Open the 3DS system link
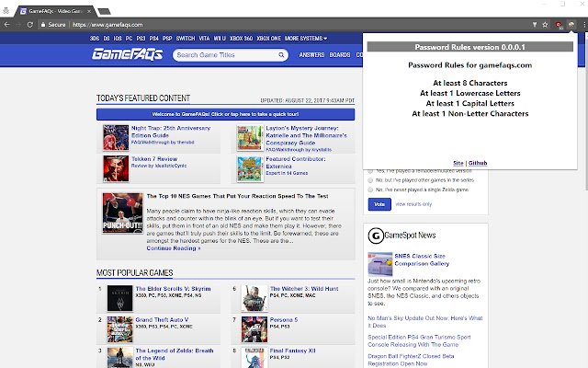 [95, 39]
